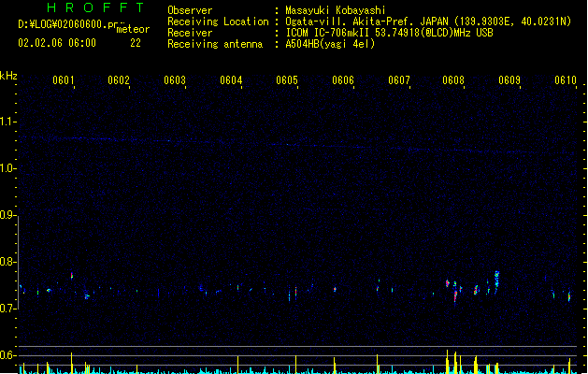This screenshot has height=374, width=588.
Task: Click the meteor echo near the 0610 mark
Action: tap(569, 296)
